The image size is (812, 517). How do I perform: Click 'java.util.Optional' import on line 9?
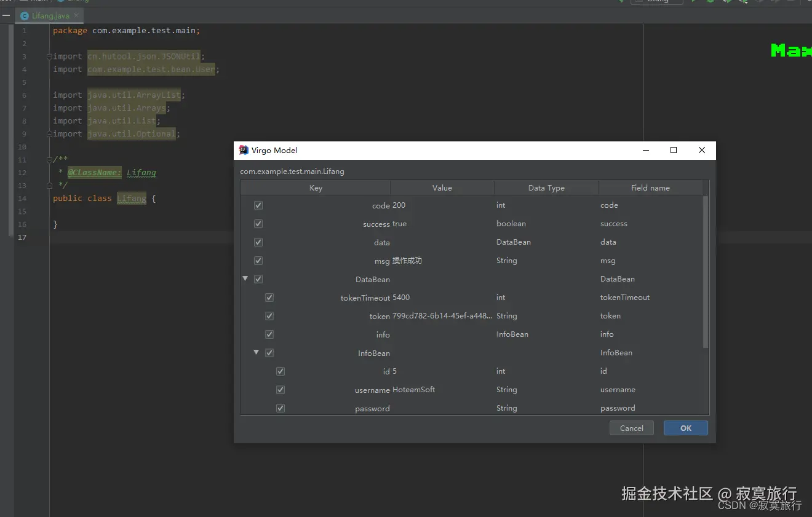(132, 134)
